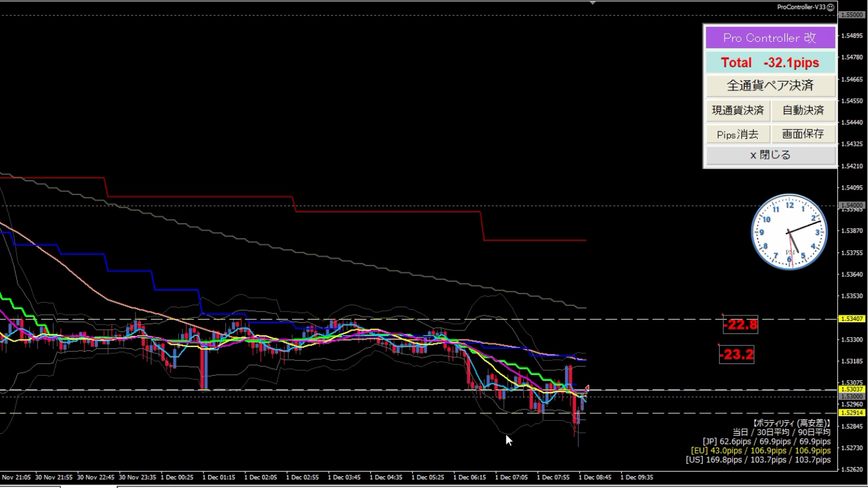Click the Total -32.1pips readout
The width and height of the screenshot is (868, 488).
pos(771,62)
